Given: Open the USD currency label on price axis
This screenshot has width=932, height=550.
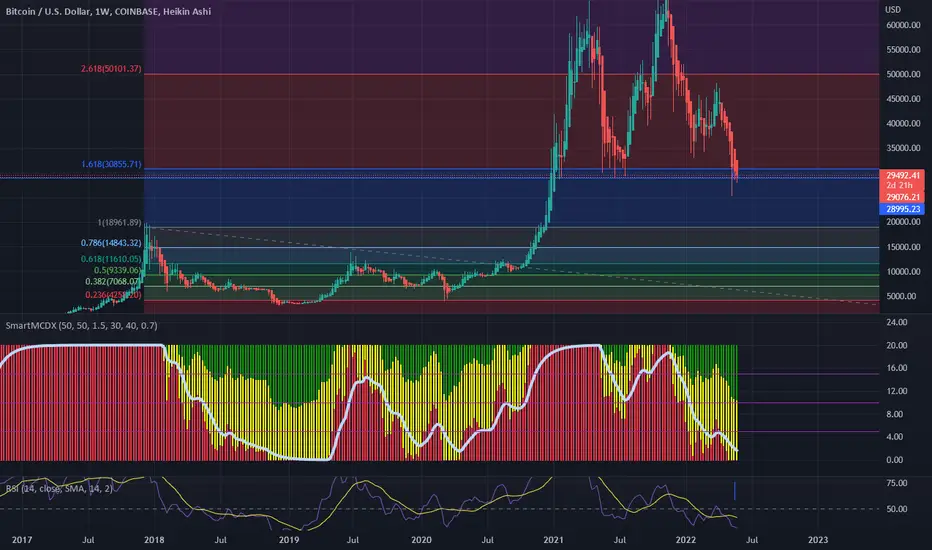Looking at the screenshot, I should click(893, 10).
